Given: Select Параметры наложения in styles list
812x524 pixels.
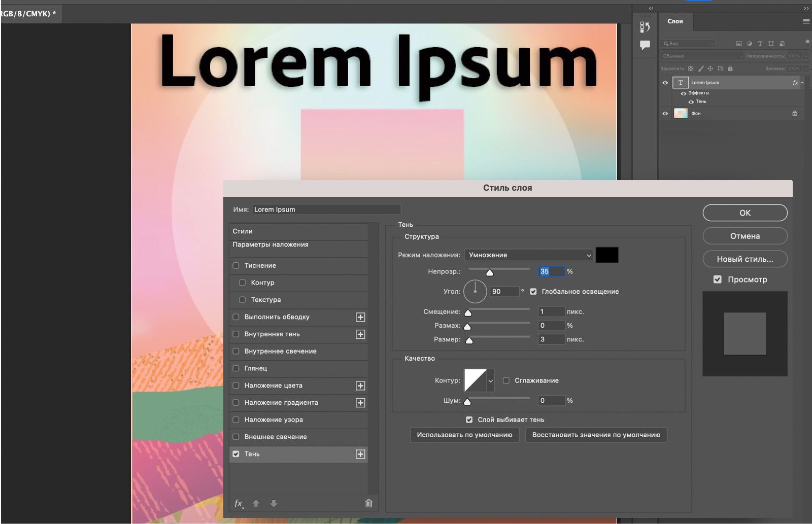Looking at the screenshot, I should 270,244.
